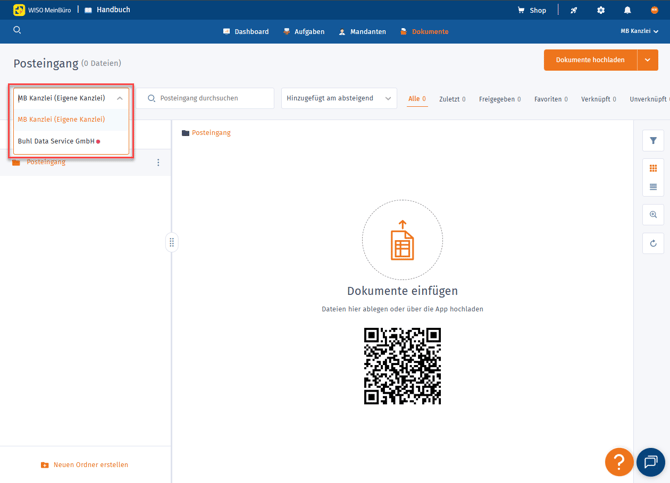
Task: Click the Dokumente hochladen button
Action: click(x=590, y=60)
